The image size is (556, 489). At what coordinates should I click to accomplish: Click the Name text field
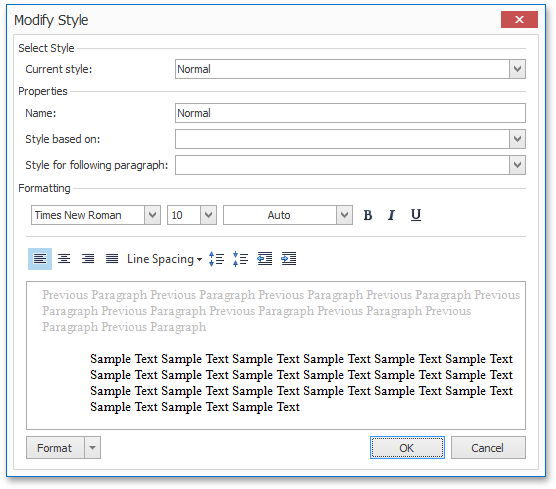pyautogui.click(x=350, y=113)
